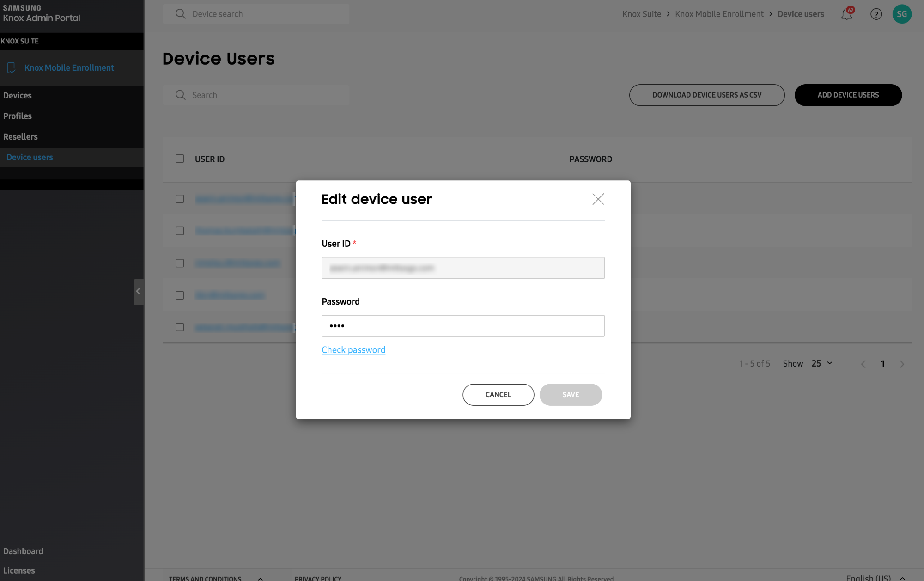Click Download Device Users as CSV

tap(707, 95)
